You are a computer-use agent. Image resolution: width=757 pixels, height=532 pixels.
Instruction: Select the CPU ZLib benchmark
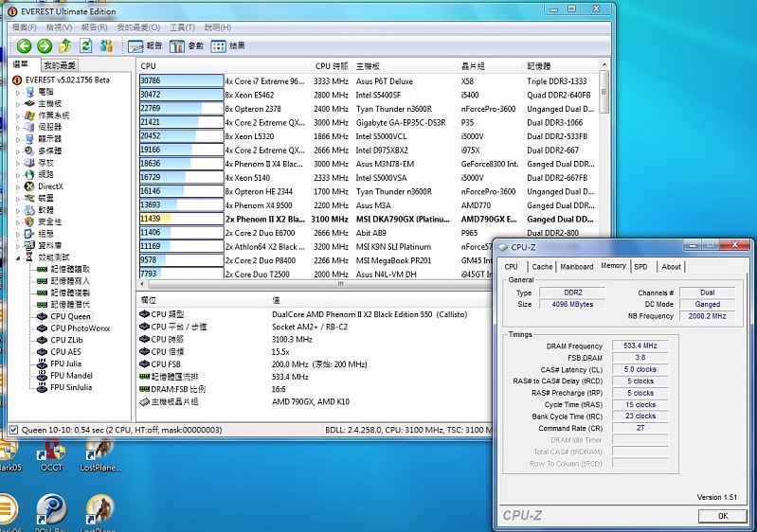[x=66, y=340]
